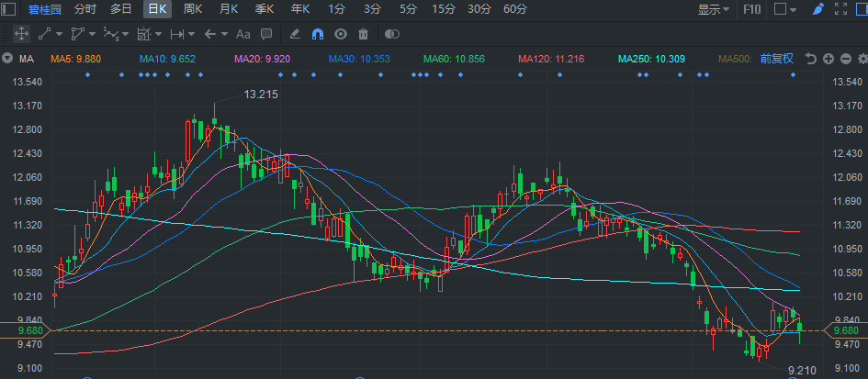This screenshot has width=868, height=379.
Task: Open the 显示 display dropdown
Action: (x=713, y=9)
